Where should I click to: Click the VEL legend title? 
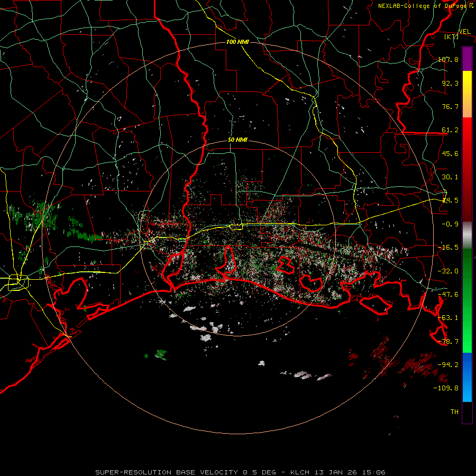coord(464,32)
